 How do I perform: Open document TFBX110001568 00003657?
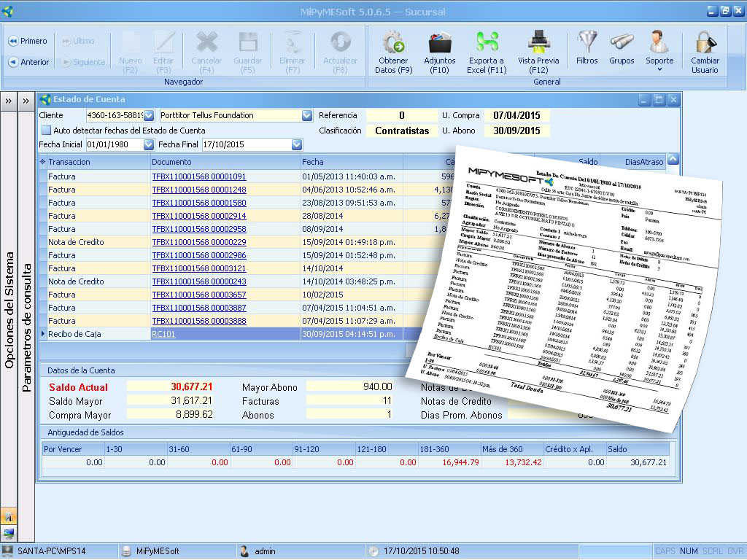click(198, 295)
